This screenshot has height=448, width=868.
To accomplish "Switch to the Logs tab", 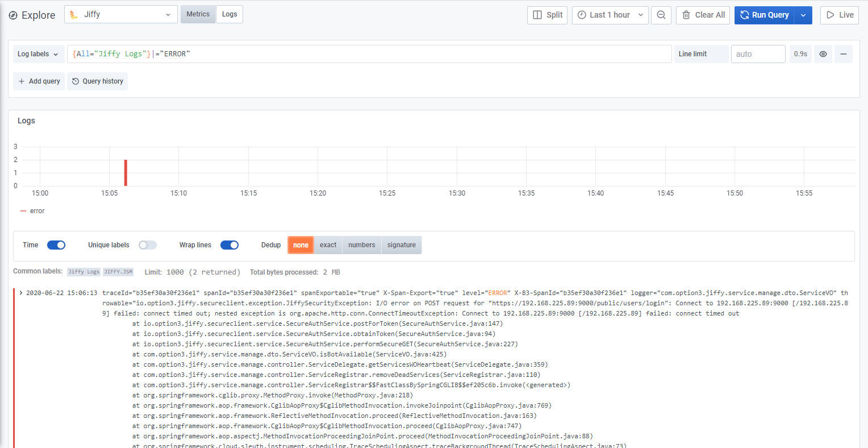I will click(x=229, y=14).
